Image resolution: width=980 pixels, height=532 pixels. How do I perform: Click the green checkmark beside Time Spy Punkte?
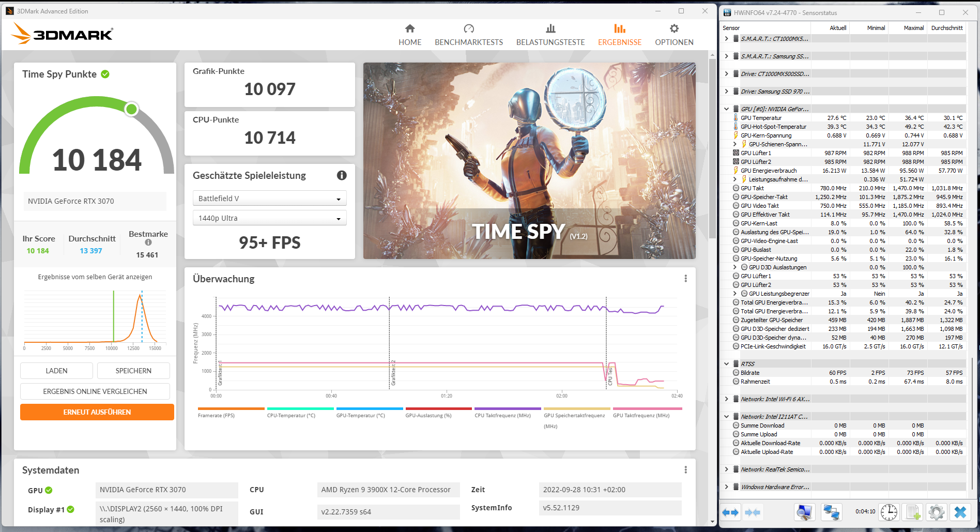pos(105,74)
